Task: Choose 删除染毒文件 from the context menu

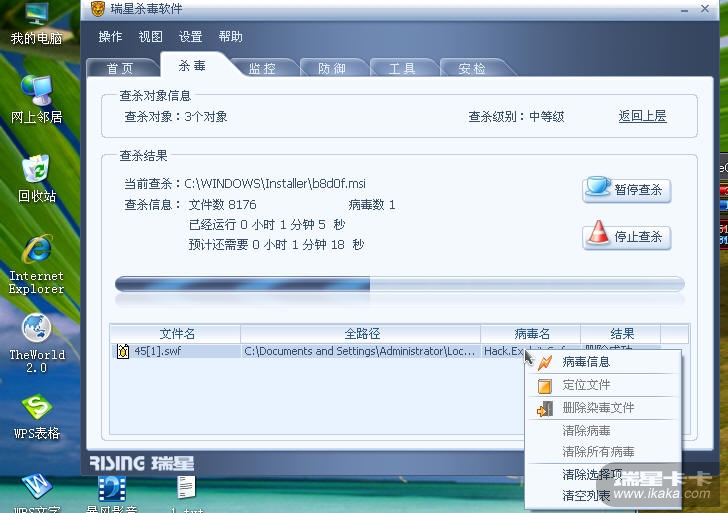Action: 604,408
